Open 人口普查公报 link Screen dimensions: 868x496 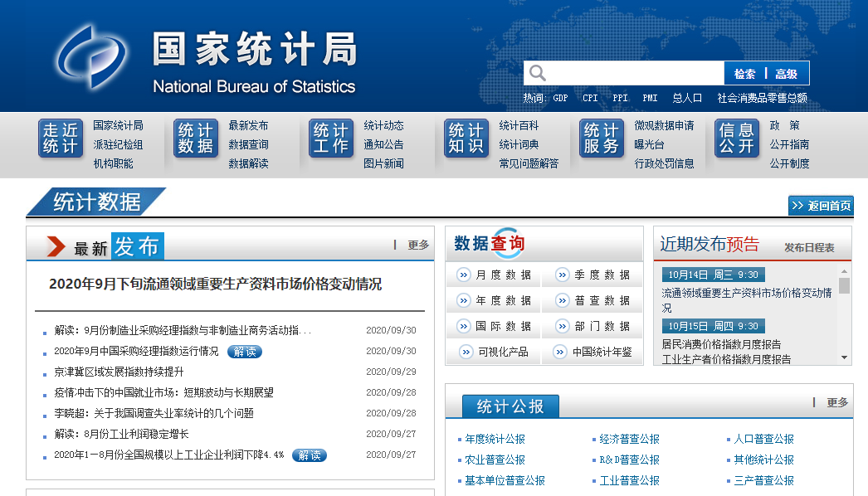coord(764,439)
